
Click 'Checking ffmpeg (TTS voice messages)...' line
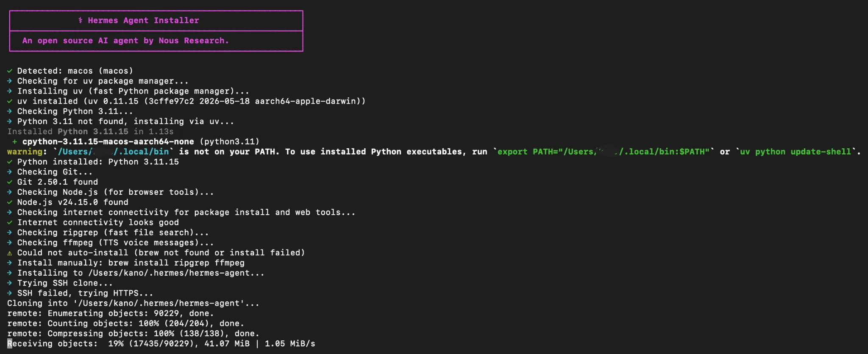110,243
